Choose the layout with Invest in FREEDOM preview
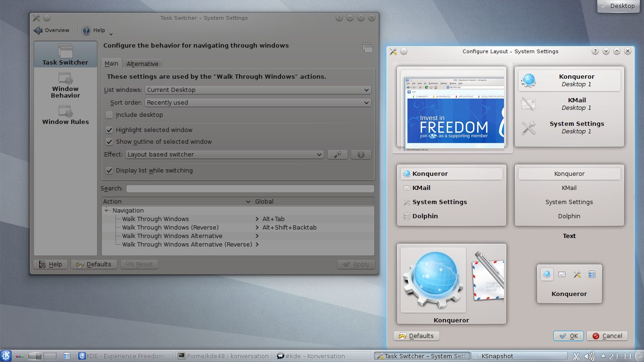Viewport: 644px width, 362px height. [x=452, y=109]
